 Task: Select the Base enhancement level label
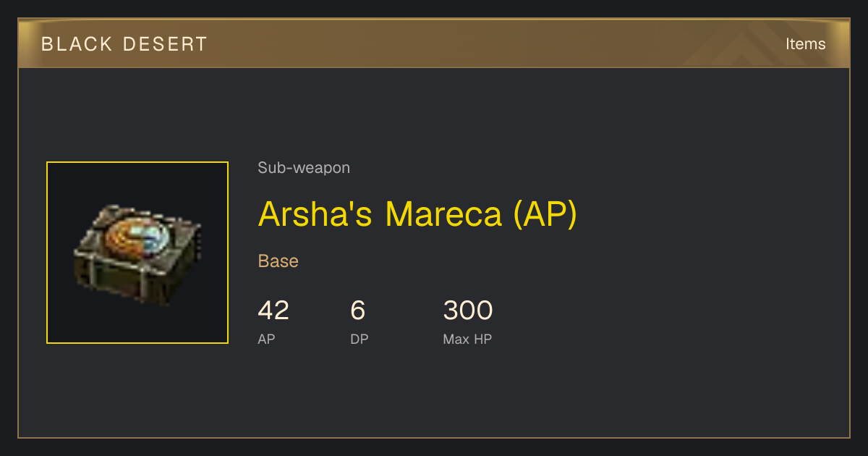(278, 261)
